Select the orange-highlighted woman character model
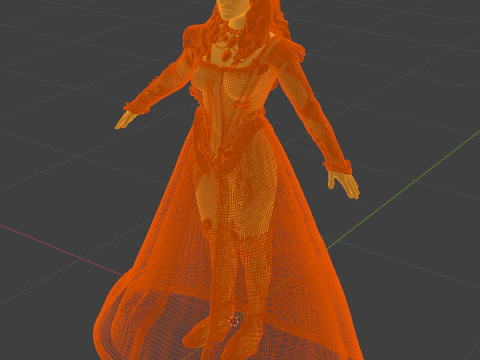Screen dimensions: 480x360 pyautogui.click(x=230, y=180)
